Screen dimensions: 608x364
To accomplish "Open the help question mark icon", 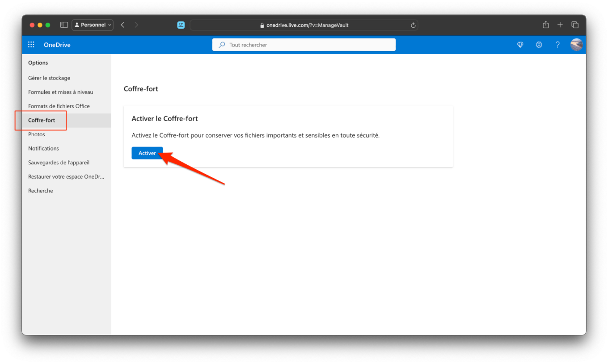I will point(557,45).
